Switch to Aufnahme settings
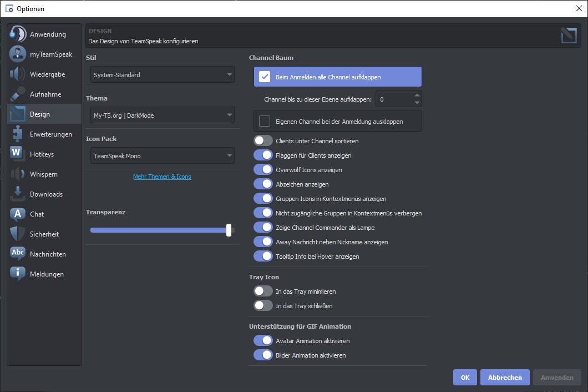This screenshot has height=392, width=588. [x=44, y=94]
